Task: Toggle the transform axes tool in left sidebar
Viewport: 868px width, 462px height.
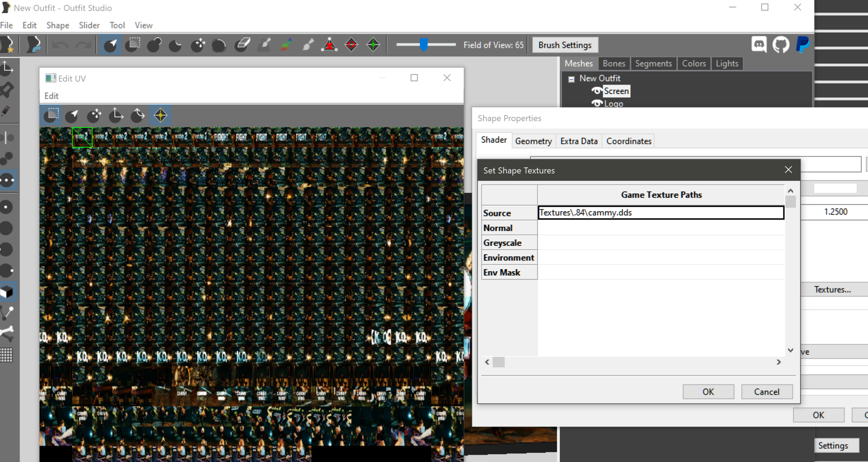Action: pos(8,68)
